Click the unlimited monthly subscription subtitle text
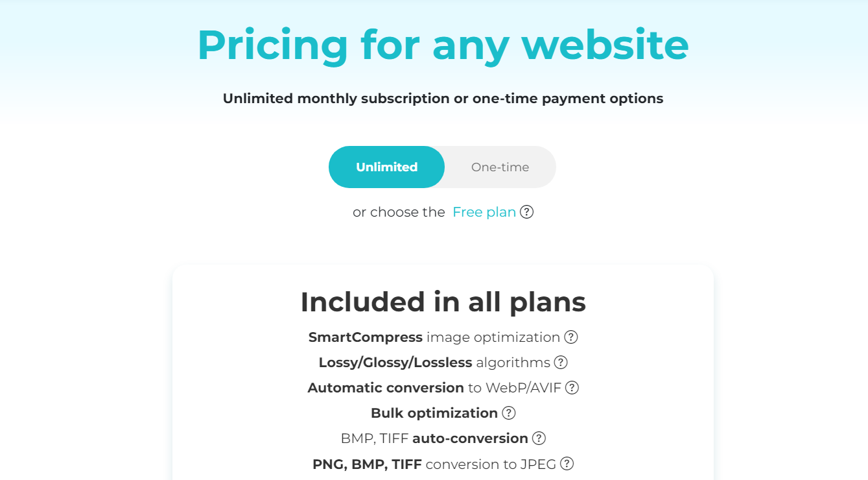868x480 pixels. (443, 99)
